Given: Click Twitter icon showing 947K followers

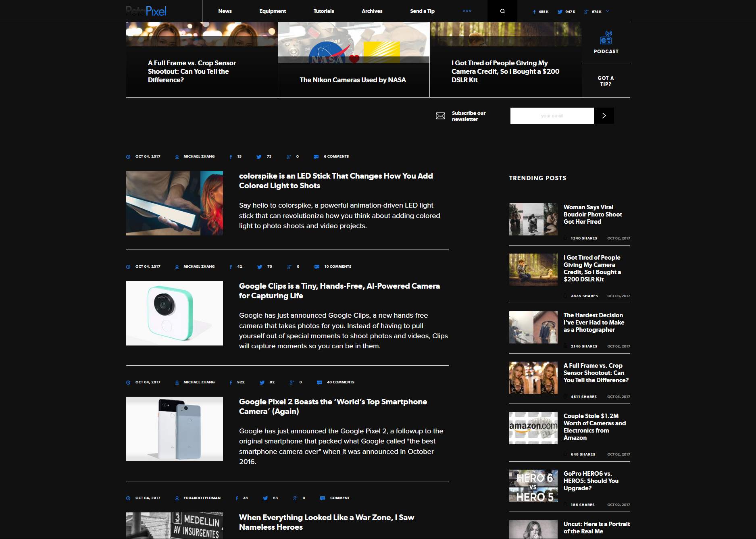Looking at the screenshot, I should 560,12.
